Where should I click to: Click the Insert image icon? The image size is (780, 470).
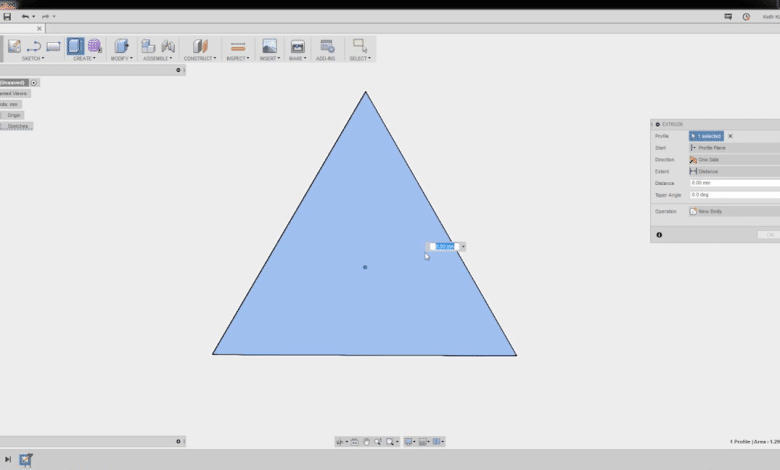269,46
